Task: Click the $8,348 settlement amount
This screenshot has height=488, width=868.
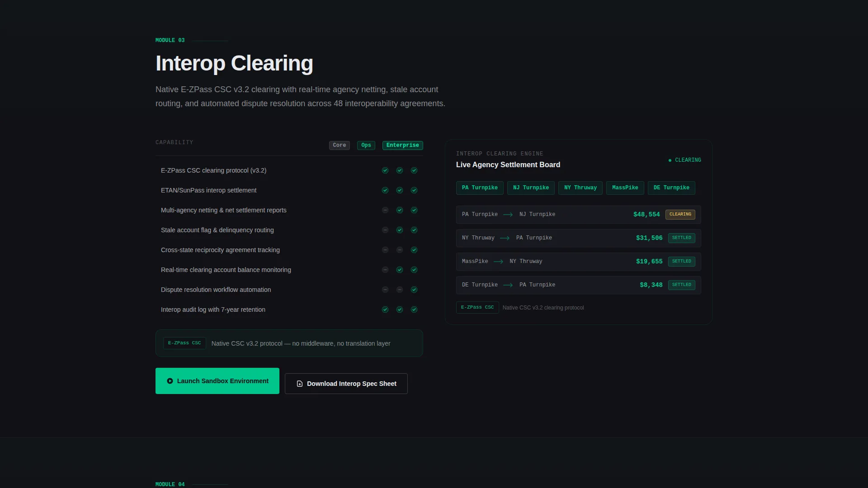Action: (x=651, y=285)
